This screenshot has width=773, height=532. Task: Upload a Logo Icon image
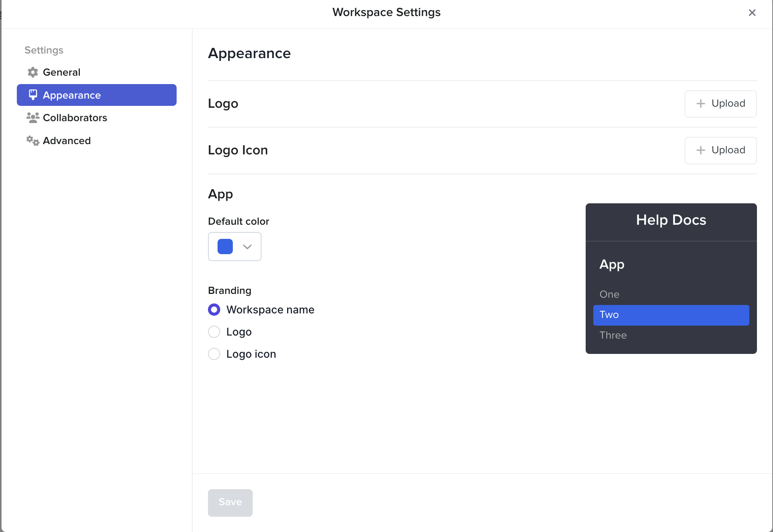click(720, 150)
